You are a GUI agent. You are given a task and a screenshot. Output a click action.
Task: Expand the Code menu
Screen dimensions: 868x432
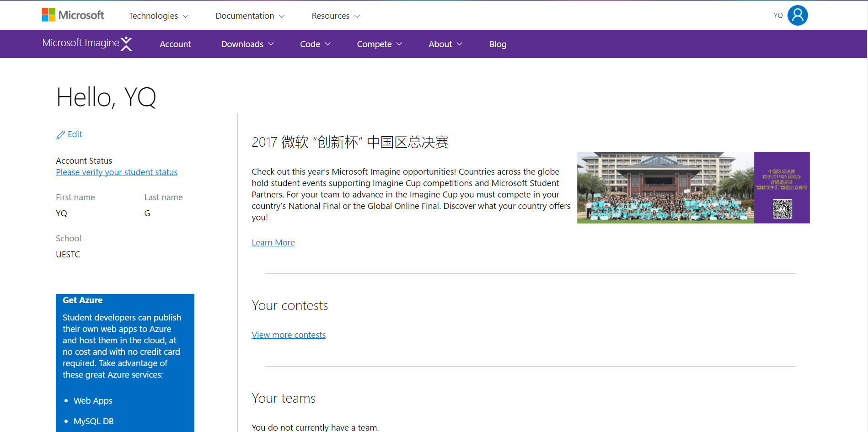point(315,44)
